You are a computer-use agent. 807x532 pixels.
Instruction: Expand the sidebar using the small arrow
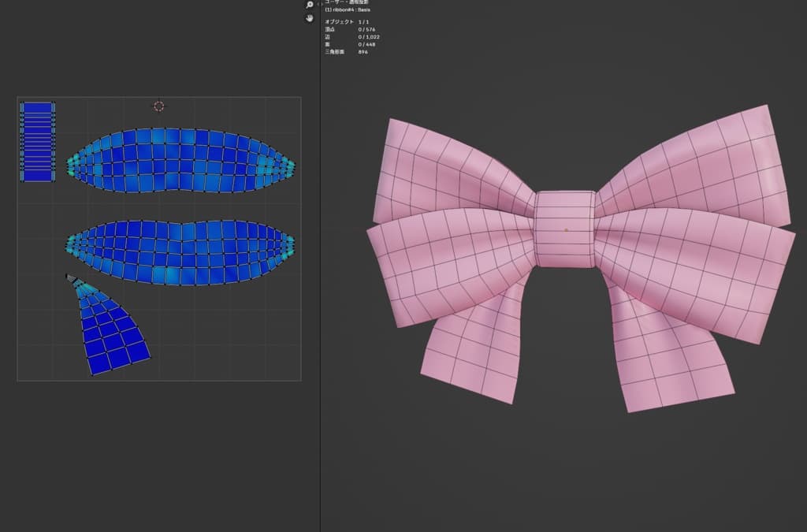pos(318,5)
